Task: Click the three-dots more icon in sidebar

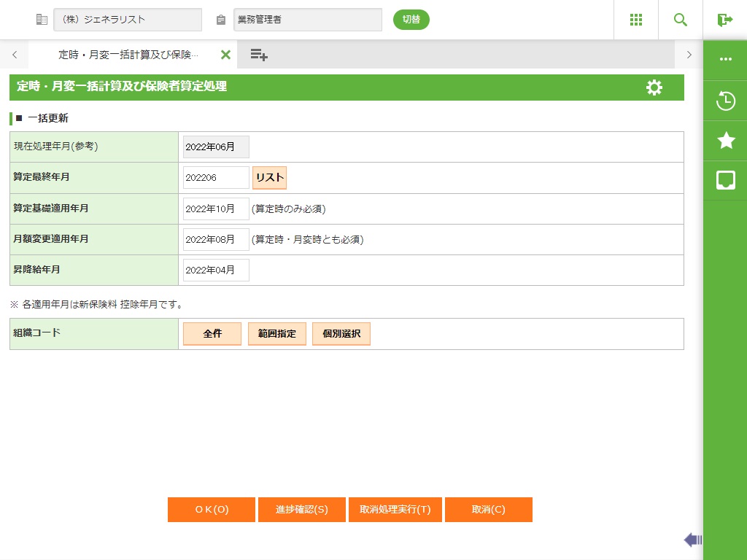Action: (725, 60)
